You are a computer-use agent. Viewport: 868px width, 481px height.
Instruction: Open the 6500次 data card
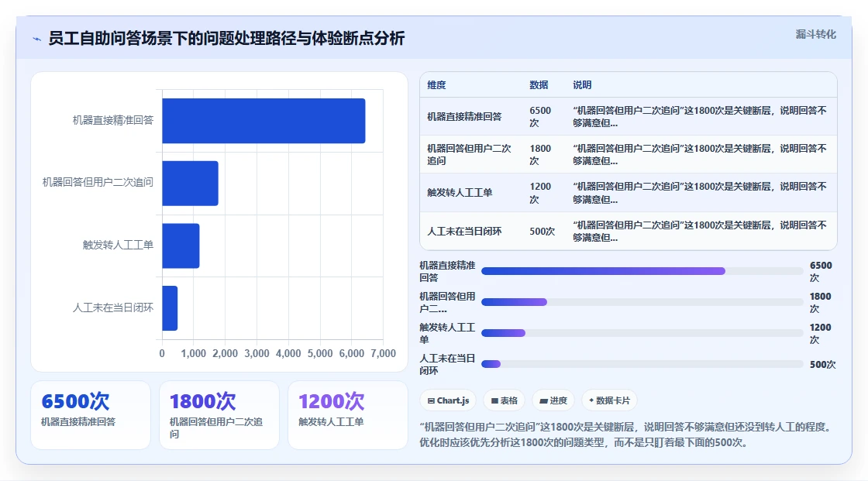click(x=91, y=415)
